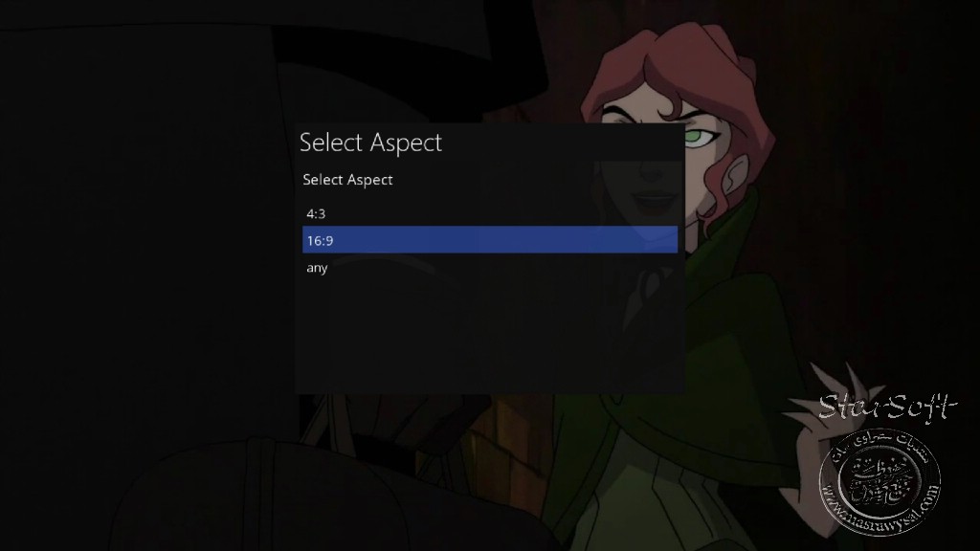The height and width of the screenshot is (551, 980).
Task: Click the Arabic calligraphy inside the stamp
Action: tap(879, 481)
